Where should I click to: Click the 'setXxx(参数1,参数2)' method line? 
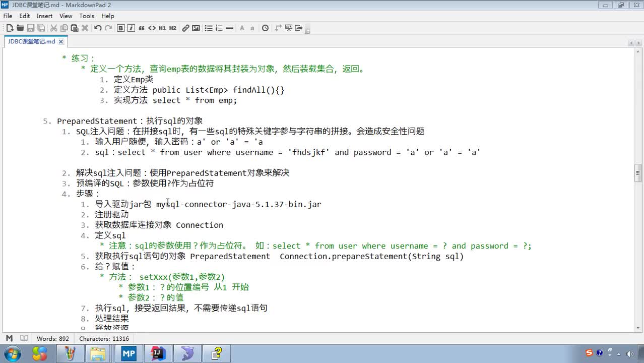pos(182,277)
